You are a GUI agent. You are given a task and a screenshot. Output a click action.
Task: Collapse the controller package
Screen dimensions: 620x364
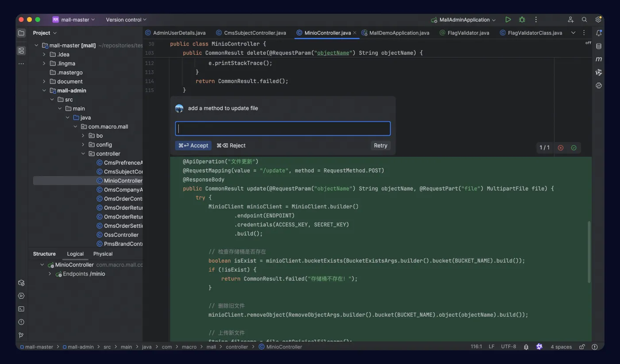[x=83, y=153]
